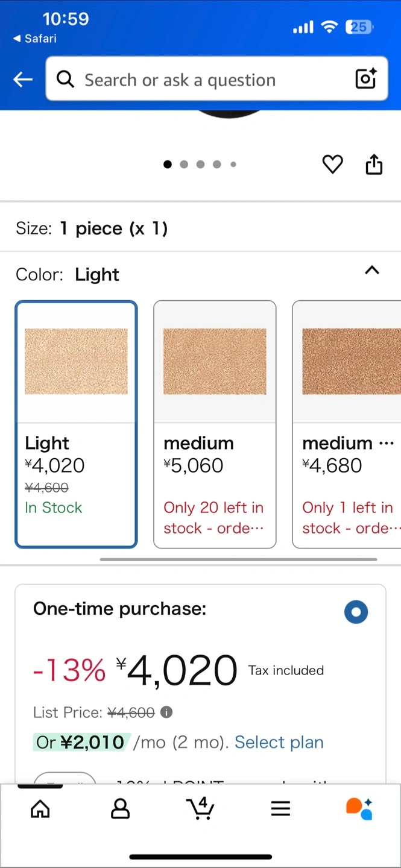
Task: Open the hamburger menu tab
Action: point(280,809)
